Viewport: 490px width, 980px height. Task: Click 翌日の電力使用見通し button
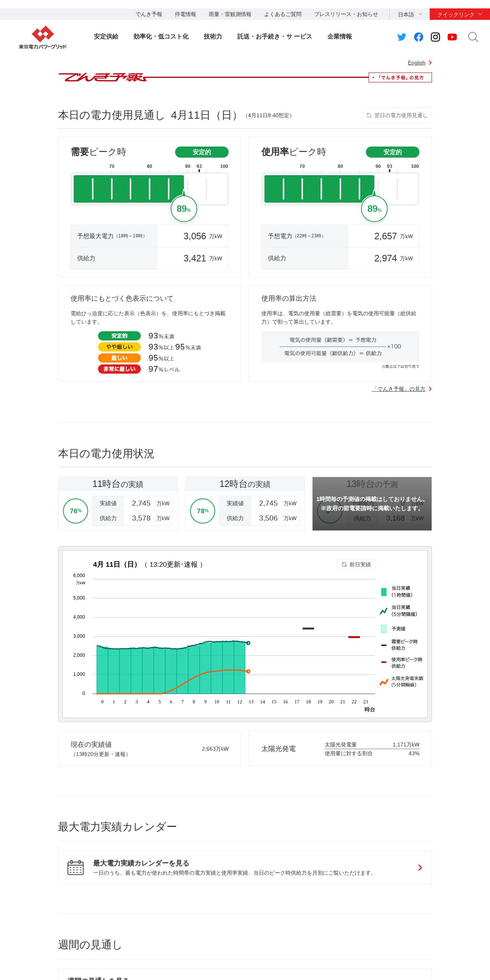pos(397,115)
